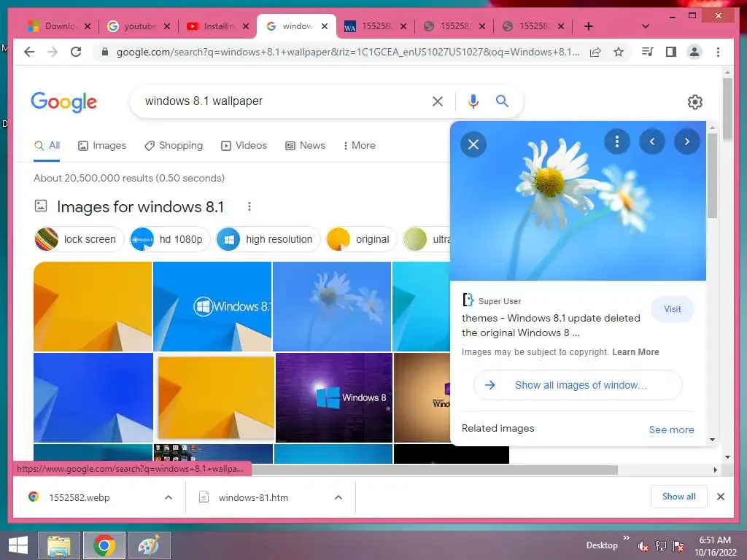Select the hd 1080p filter chip
Image resolution: width=747 pixels, height=560 pixels.
[170, 239]
